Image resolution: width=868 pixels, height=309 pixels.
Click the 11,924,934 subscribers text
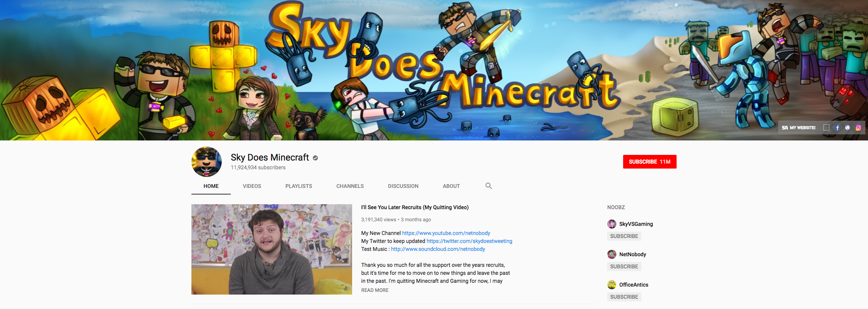point(258,167)
